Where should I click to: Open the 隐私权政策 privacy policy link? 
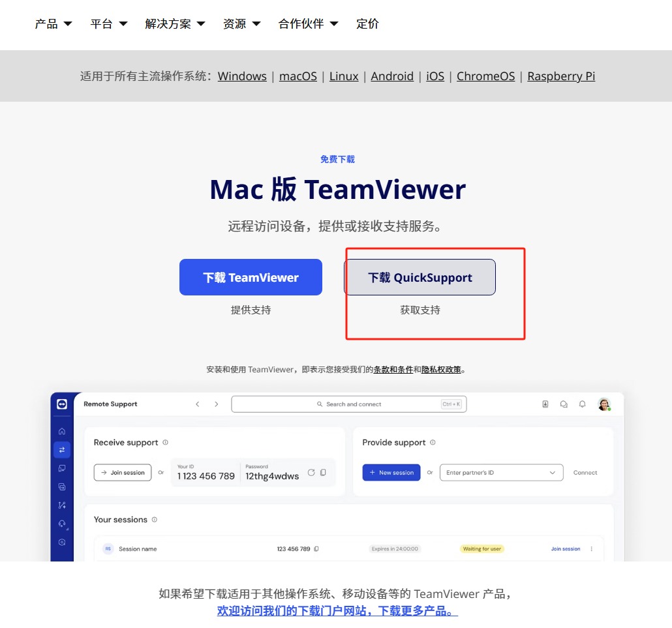coord(441,370)
